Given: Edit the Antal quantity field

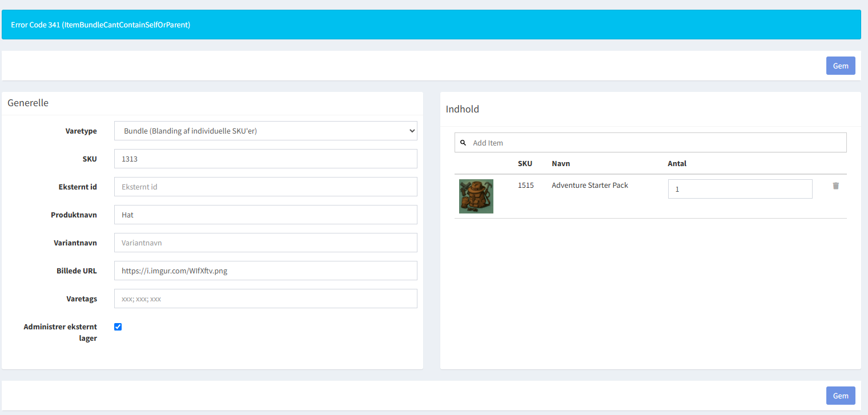Looking at the screenshot, I should (x=740, y=189).
